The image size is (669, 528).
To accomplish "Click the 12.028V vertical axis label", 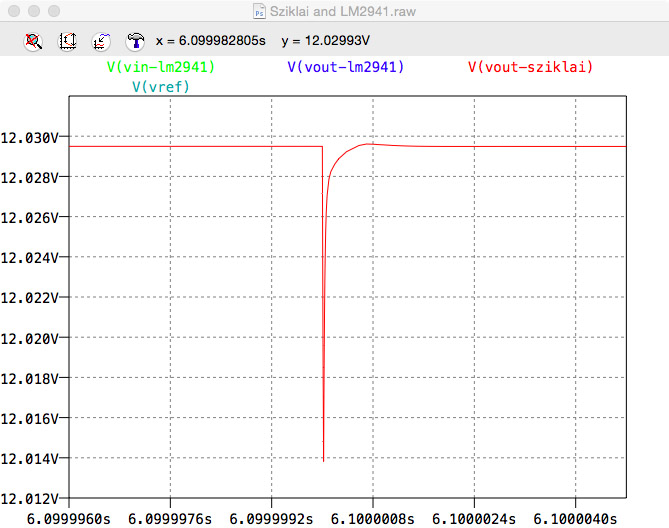I will [x=29, y=177].
